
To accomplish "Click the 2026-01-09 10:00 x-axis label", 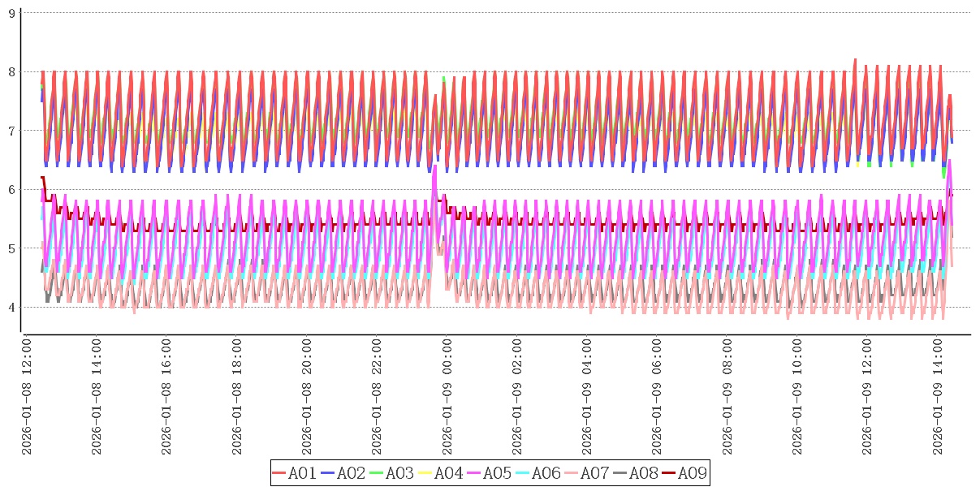I will [798, 397].
